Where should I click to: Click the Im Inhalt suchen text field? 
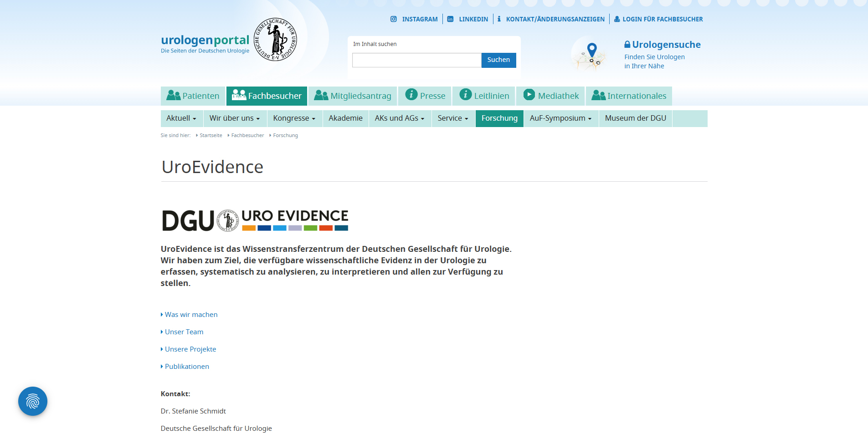pyautogui.click(x=416, y=60)
